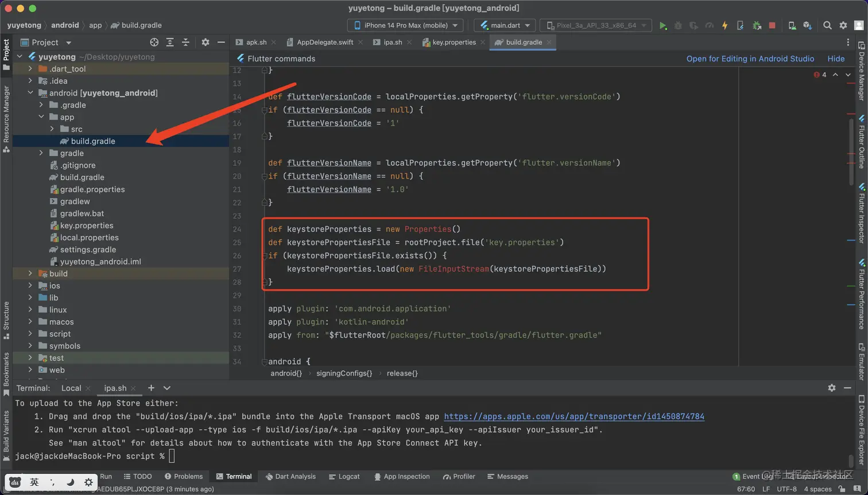Open the Dart Analysis tool window
Screen dimensions: 868x495
click(290, 477)
